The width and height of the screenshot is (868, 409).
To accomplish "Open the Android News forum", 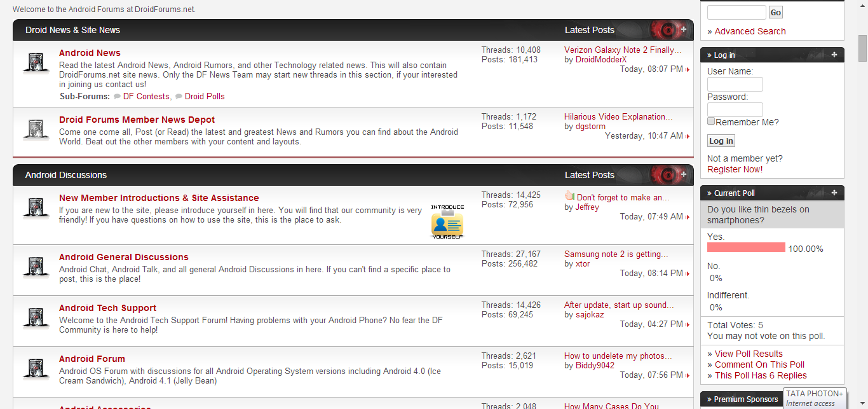I will (x=90, y=53).
